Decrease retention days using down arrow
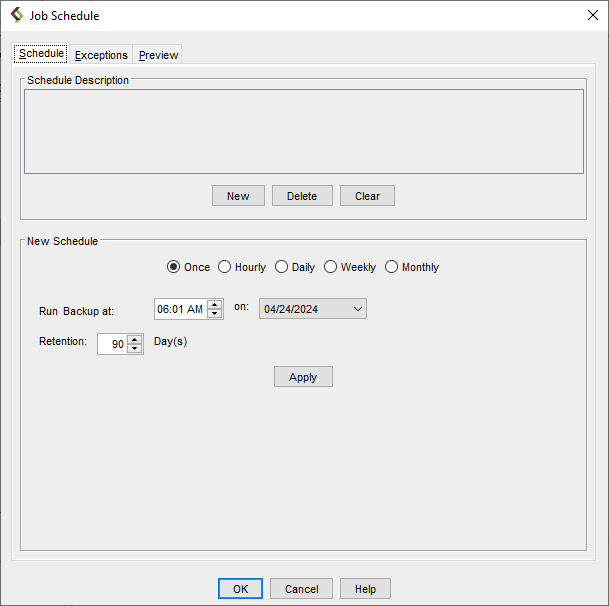The image size is (609, 606). (x=135, y=349)
